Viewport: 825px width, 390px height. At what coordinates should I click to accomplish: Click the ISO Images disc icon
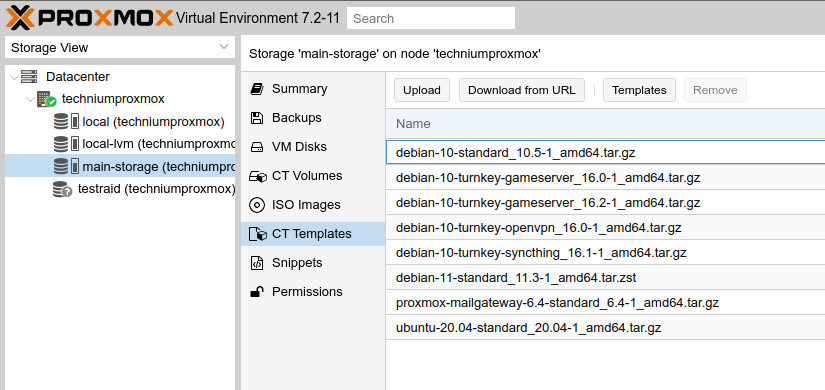point(257,205)
